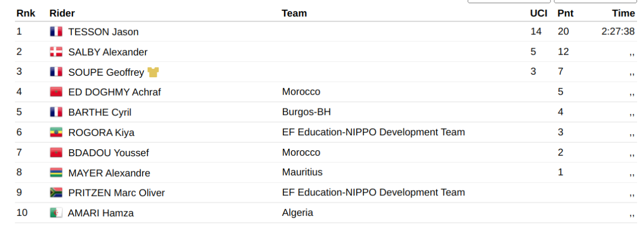
Task: Open rider page for BDADOU Youssef
Action: (109, 153)
